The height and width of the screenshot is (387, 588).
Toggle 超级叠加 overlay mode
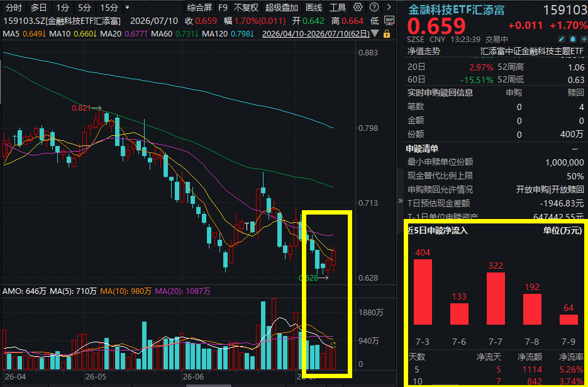point(282,8)
